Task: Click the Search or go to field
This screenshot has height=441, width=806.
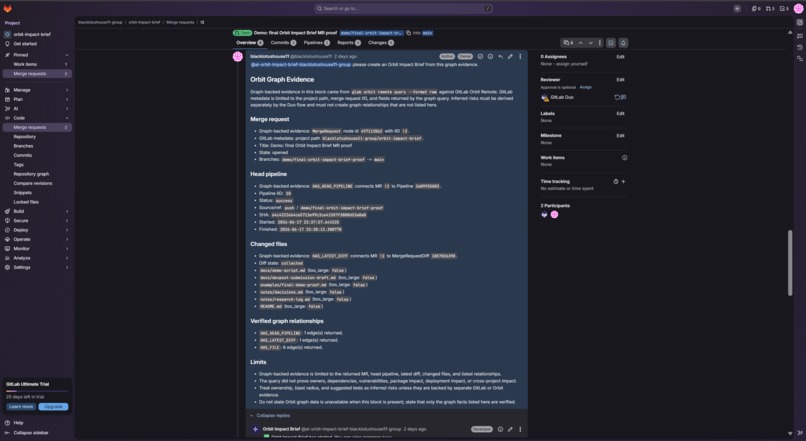Action: point(404,8)
